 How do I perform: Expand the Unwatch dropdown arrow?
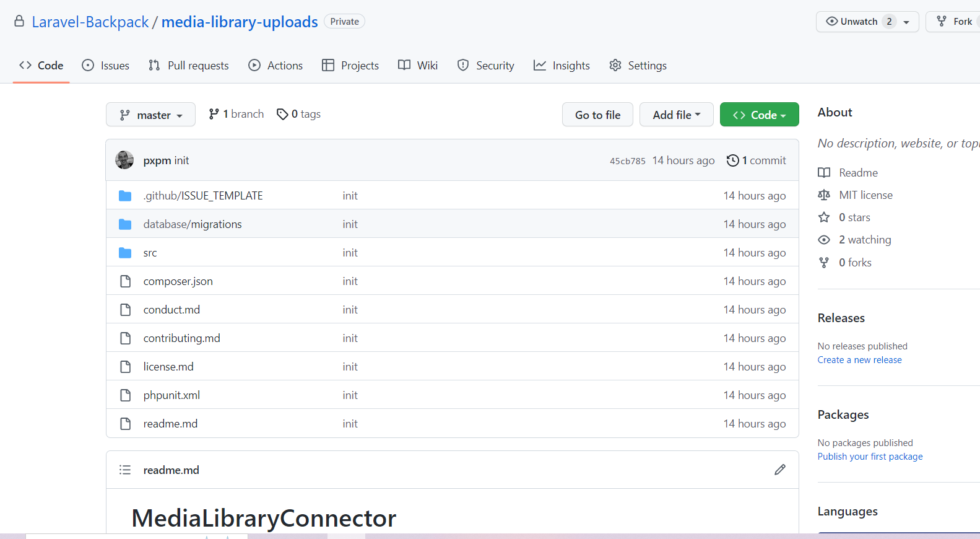[906, 22]
